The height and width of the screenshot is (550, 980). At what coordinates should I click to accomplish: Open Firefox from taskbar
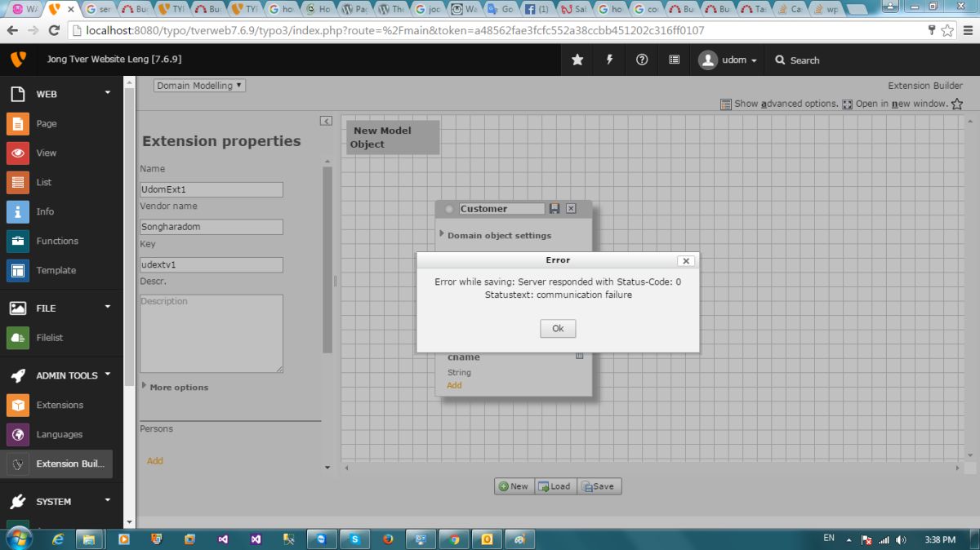point(387,539)
